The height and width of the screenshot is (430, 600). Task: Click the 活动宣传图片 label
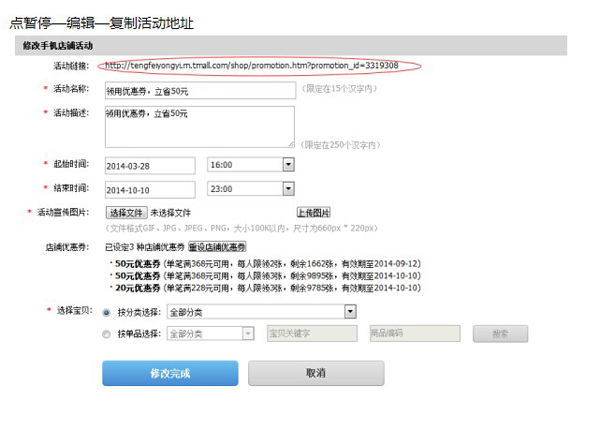click(63, 212)
